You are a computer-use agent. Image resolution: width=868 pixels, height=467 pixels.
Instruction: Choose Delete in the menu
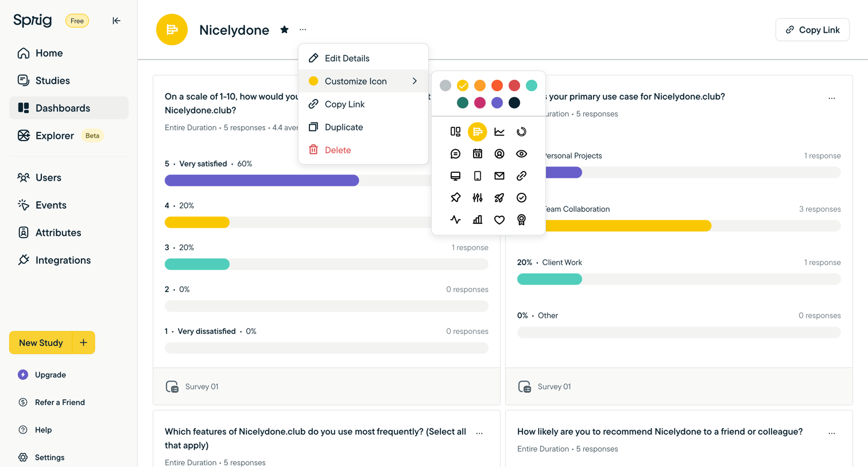(x=363, y=150)
